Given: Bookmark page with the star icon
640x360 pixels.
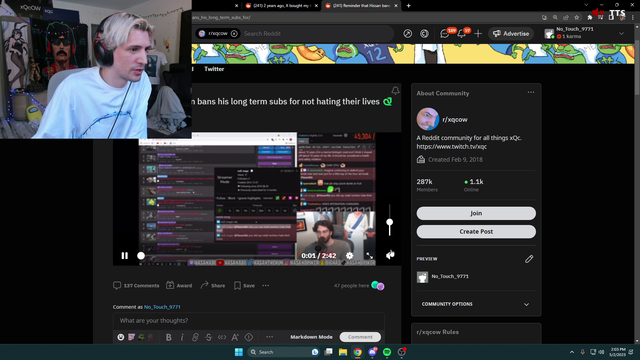Looking at the screenshot, I should click(x=576, y=18).
